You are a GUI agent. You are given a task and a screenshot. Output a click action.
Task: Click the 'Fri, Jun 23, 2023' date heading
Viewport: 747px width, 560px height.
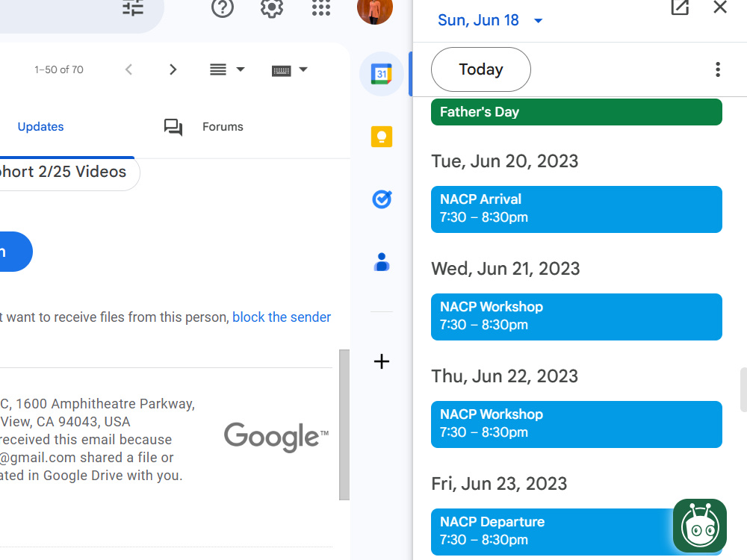point(499,484)
